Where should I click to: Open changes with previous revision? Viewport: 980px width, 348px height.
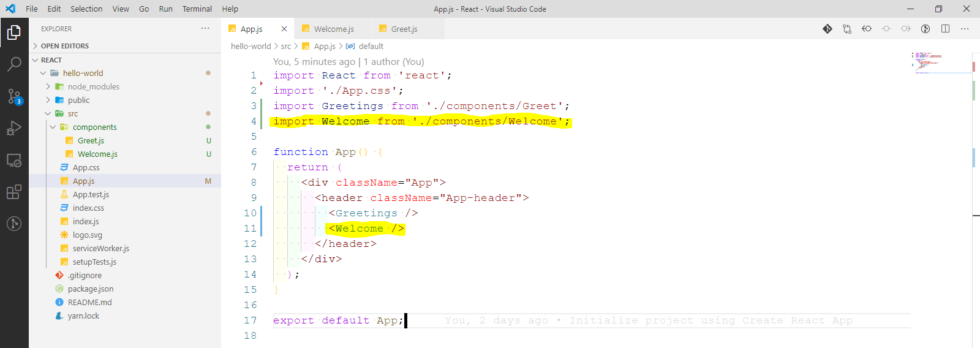(867, 29)
